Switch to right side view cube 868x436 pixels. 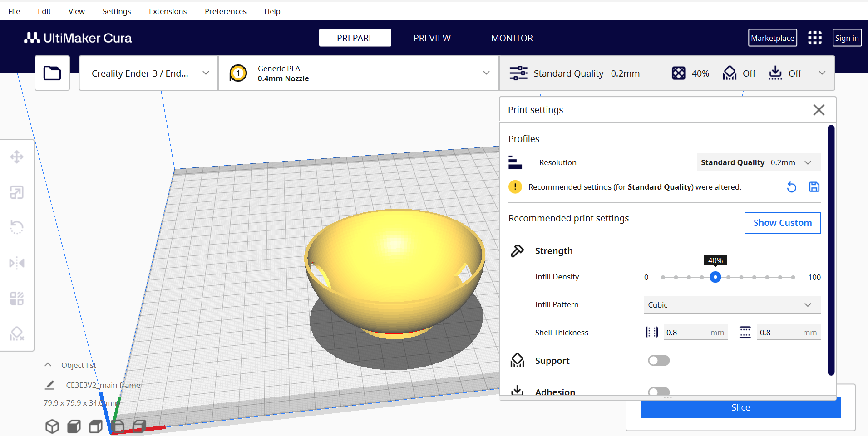(139, 426)
